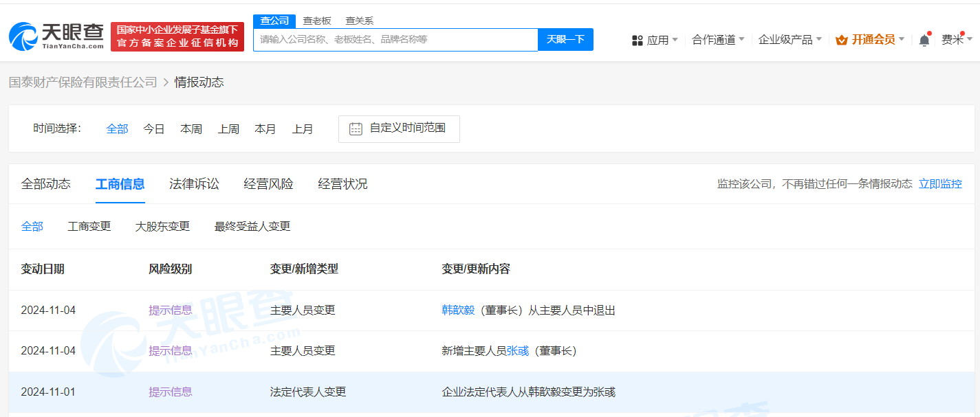The width and height of the screenshot is (980, 417).
Task: Select the 今日 time filter
Action: [x=154, y=129]
